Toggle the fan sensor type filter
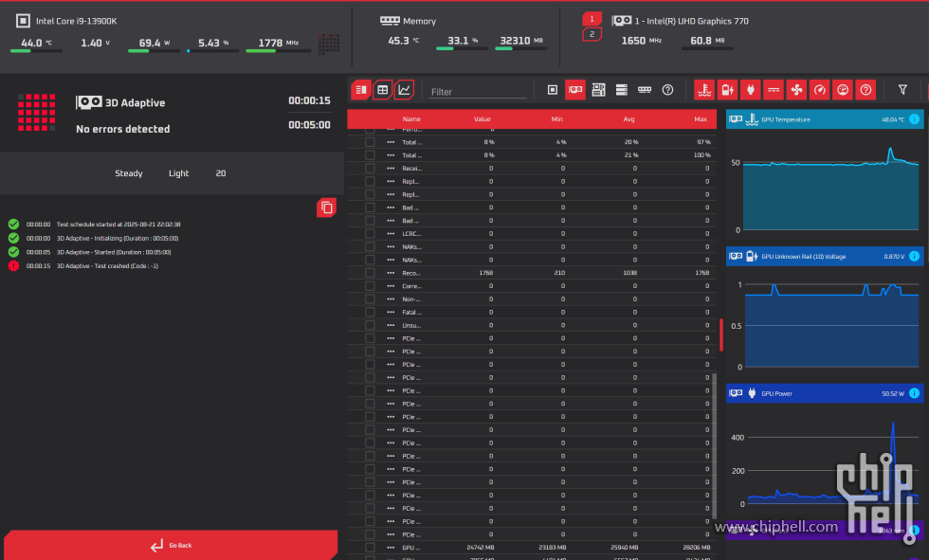Screen dimensions: 929x560 tap(797, 90)
